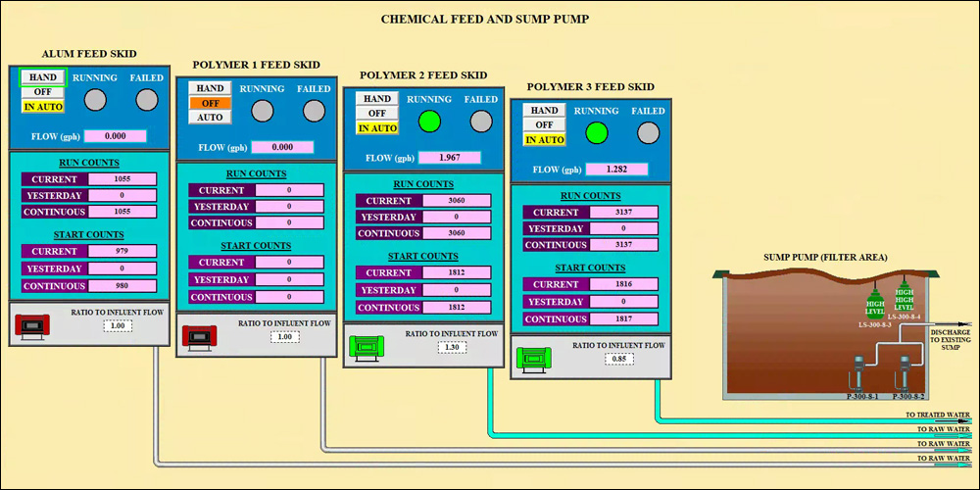Click Polymer 3 ratio value 0.85
This screenshot has height=490, width=980.
618,359
